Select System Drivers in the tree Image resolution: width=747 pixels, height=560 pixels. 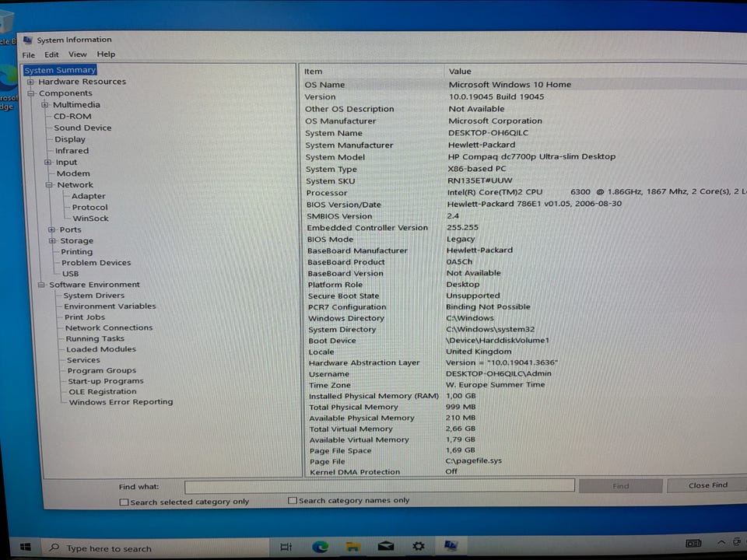94,296
